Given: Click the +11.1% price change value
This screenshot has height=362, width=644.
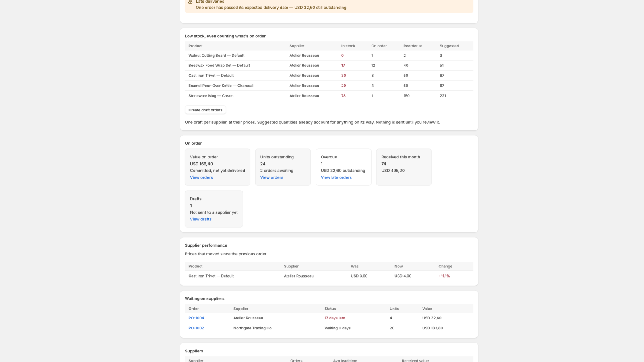Looking at the screenshot, I should pos(444,276).
